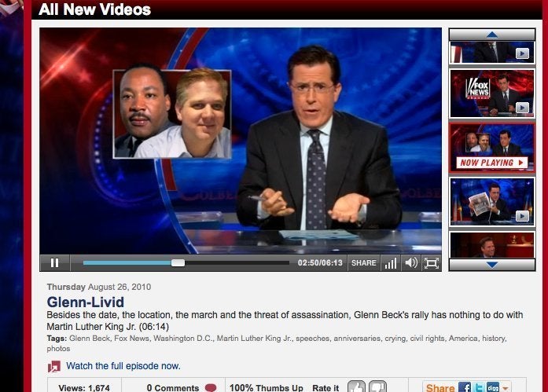Screen dimensions: 548x392
Task: Rate video with thumbs down icon
Action: [x=378, y=387]
